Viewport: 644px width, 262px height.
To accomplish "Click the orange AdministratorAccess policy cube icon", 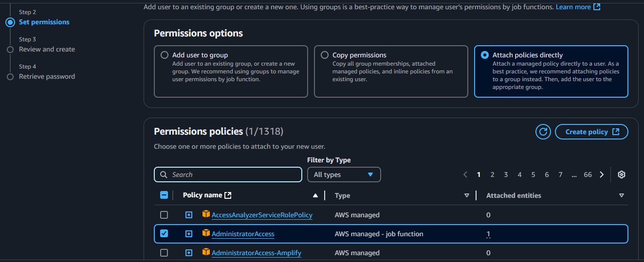I will point(206,233).
